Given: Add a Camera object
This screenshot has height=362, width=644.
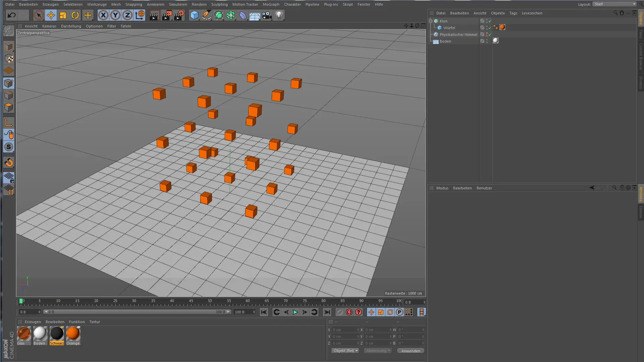Looking at the screenshot, I should pos(267,15).
